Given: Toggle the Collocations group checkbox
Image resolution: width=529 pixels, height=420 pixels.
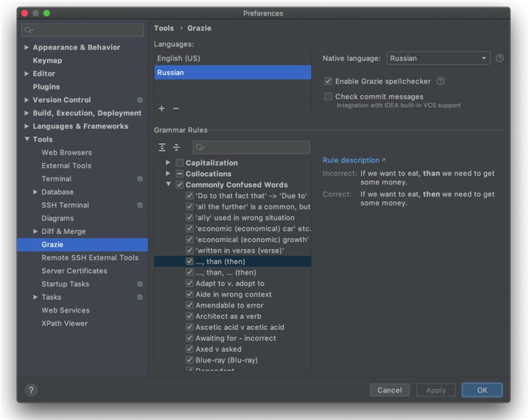Looking at the screenshot, I should pyautogui.click(x=179, y=174).
